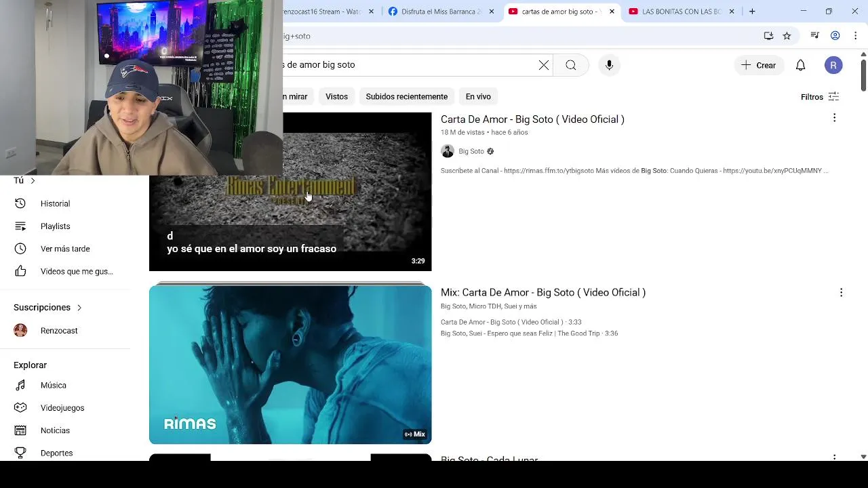
Task: Click the news icon
Action: 20,430
